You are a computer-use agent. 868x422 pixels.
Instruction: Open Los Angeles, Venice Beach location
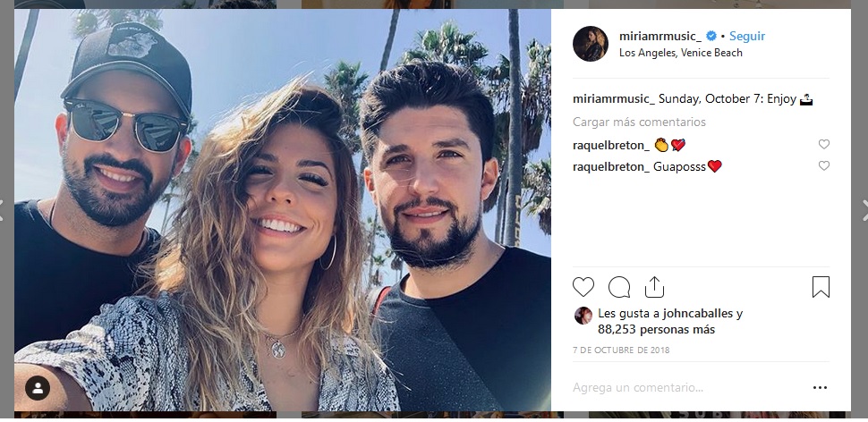point(680,53)
